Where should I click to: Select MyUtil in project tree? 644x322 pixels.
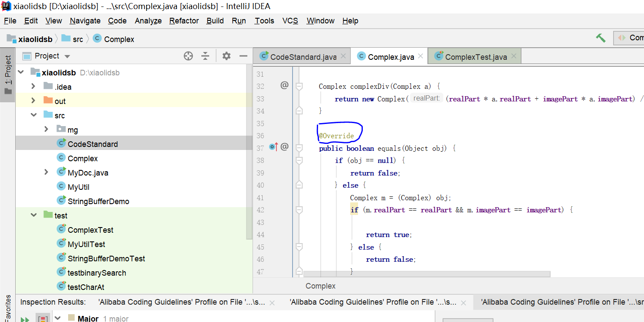click(79, 187)
